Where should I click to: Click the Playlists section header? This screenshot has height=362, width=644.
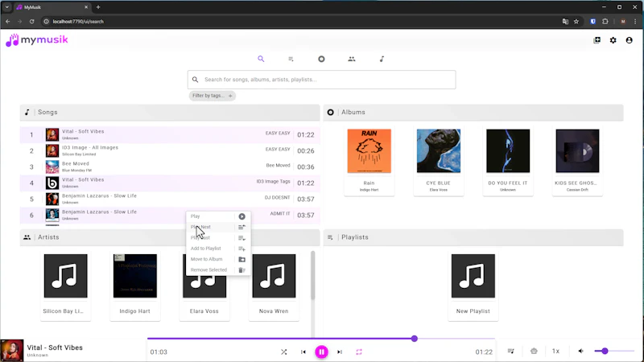click(473, 237)
